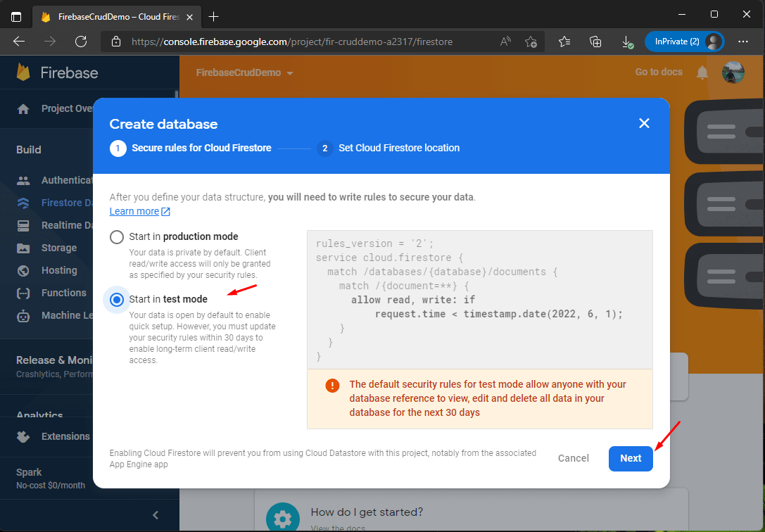Collapse the left sidebar with the chevron
Viewport: 765px width, 532px height.
(155, 514)
